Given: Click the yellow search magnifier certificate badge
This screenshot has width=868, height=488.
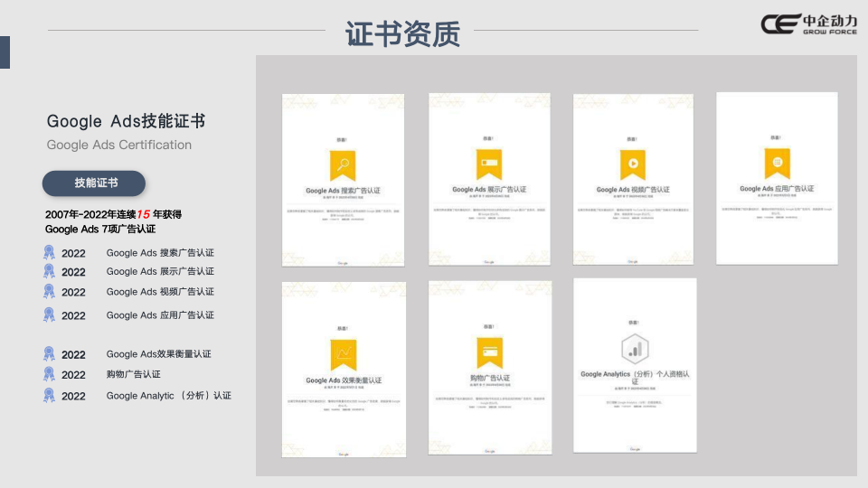Looking at the screenshot, I should point(343,165).
